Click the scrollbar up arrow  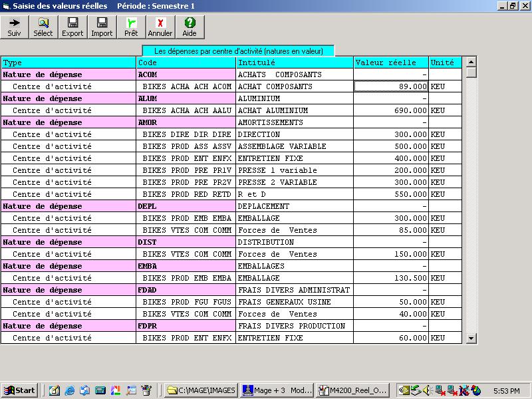471,62
